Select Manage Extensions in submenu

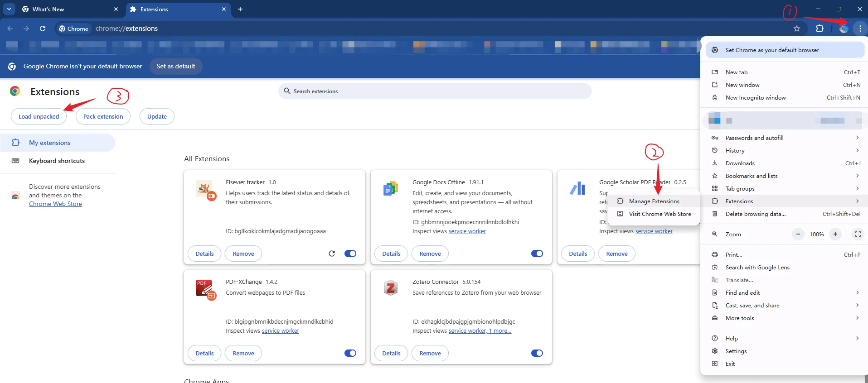point(654,201)
